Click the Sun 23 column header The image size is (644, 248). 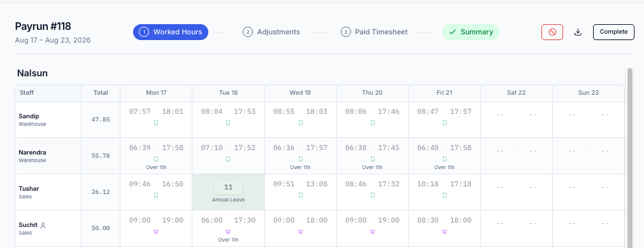coord(588,93)
